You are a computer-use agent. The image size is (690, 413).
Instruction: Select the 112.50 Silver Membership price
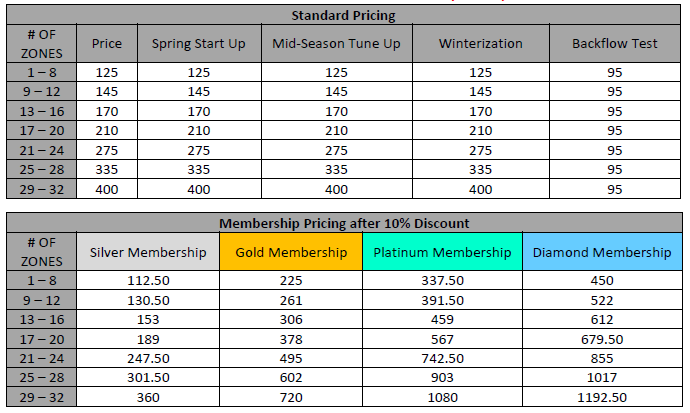(x=149, y=281)
